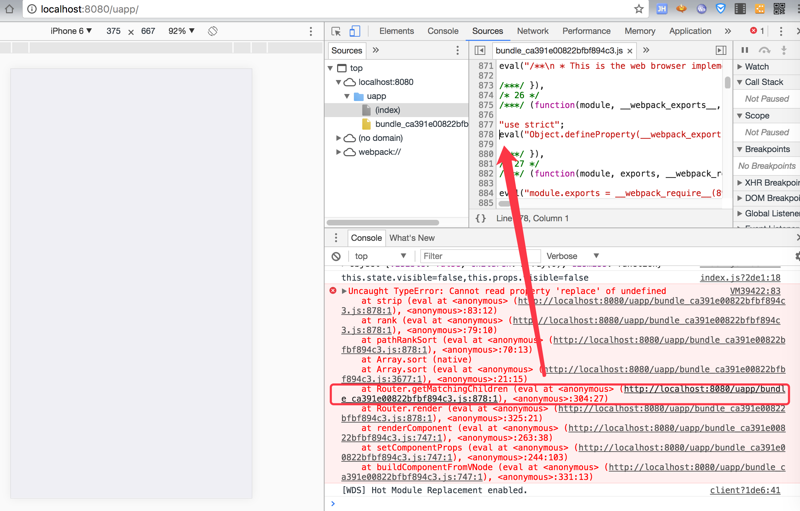Screen dimensions: 800x511
Task: Open the top execution context dropdown
Action: coord(381,256)
